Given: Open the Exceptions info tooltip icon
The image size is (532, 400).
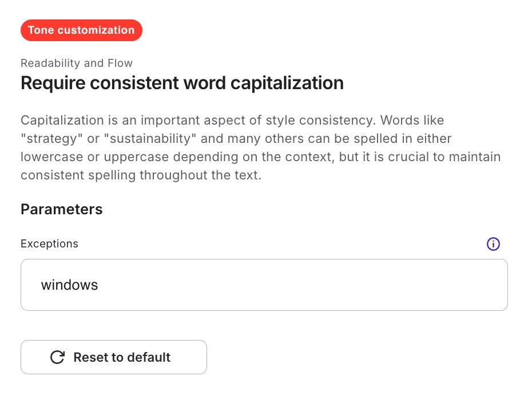Looking at the screenshot, I should click(493, 244).
